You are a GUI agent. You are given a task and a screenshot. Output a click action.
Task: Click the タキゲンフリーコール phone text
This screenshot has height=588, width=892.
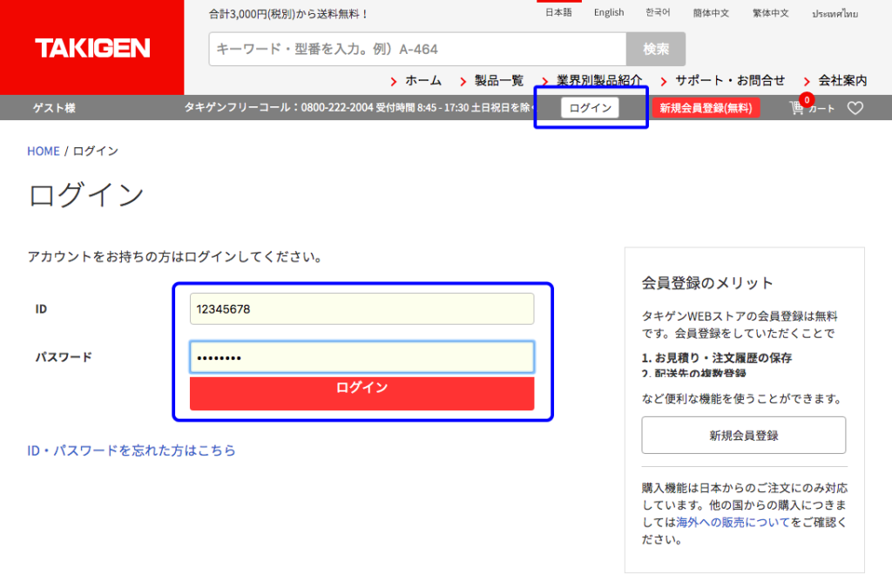(x=358, y=107)
